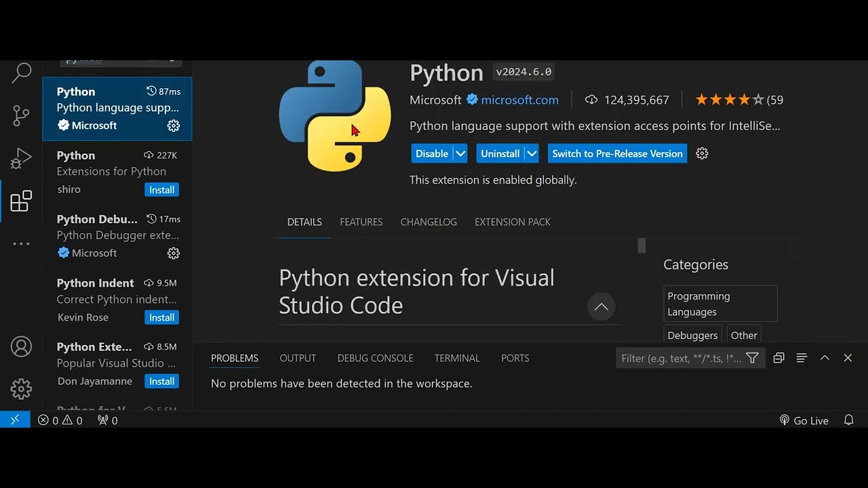Toggle view as tree in Problems panel

point(802,358)
